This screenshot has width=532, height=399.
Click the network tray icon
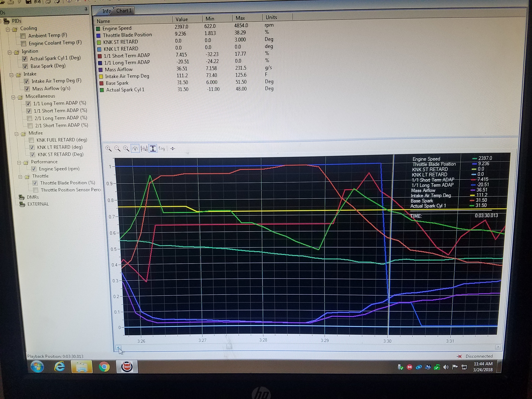click(x=464, y=367)
